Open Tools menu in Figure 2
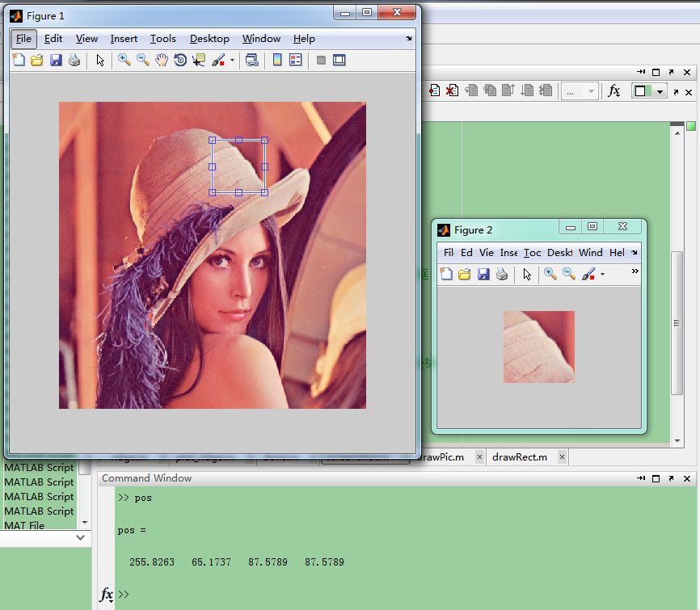This screenshot has height=610, width=700. 532,253
